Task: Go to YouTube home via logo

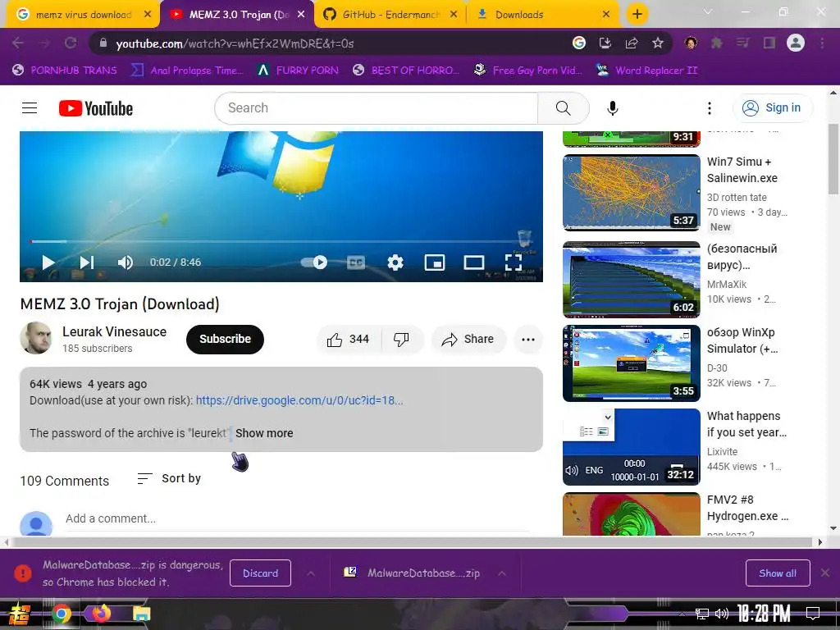Action: [96, 108]
